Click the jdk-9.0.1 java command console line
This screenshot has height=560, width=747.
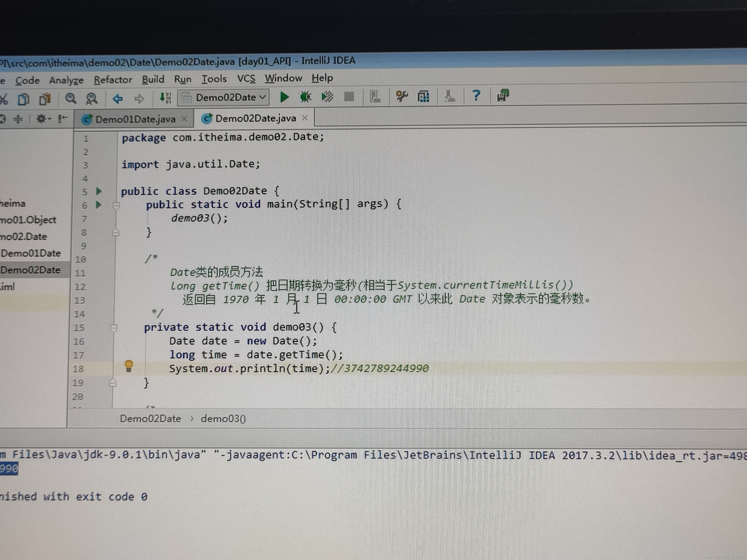(373, 455)
